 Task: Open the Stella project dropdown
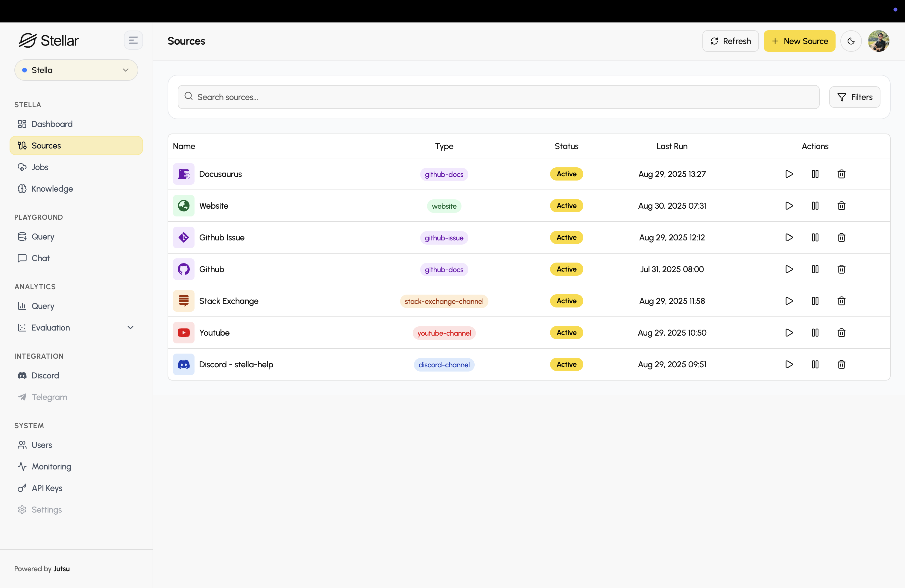pyautogui.click(x=76, y=70)
